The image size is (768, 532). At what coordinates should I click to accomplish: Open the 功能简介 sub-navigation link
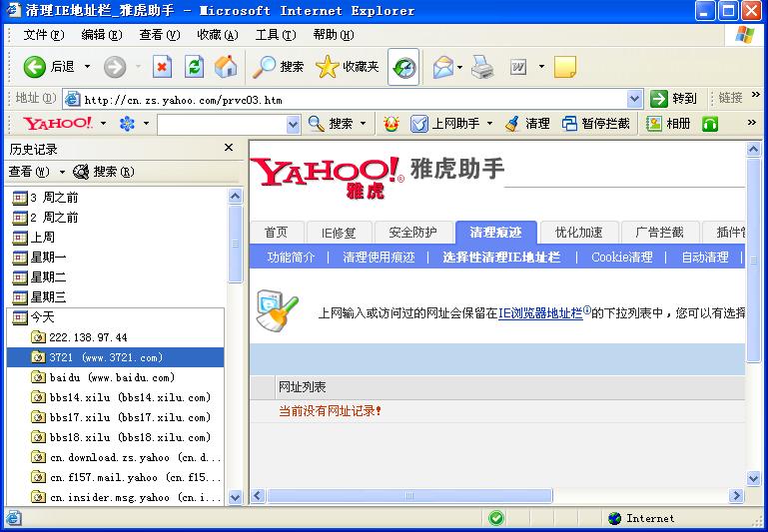pyautogui.click(x=291, y=258)
